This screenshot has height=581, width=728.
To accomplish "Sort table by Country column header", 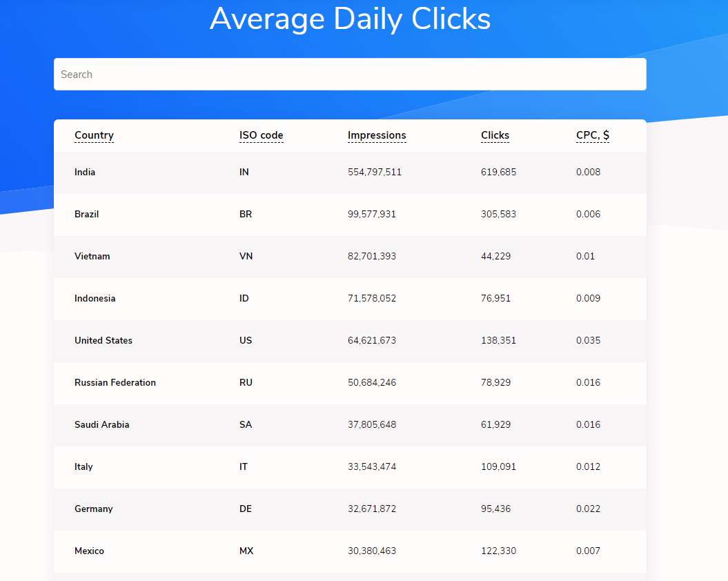I will (x=94, y=135).
